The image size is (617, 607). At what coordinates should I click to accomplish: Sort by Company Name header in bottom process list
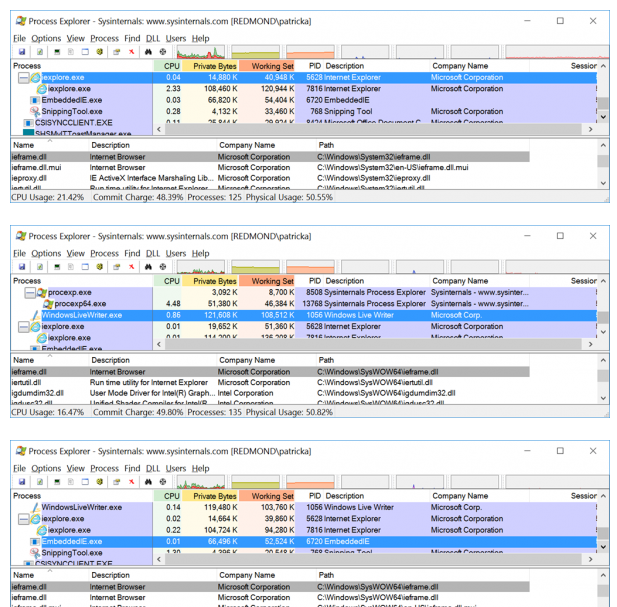[479, 496]
